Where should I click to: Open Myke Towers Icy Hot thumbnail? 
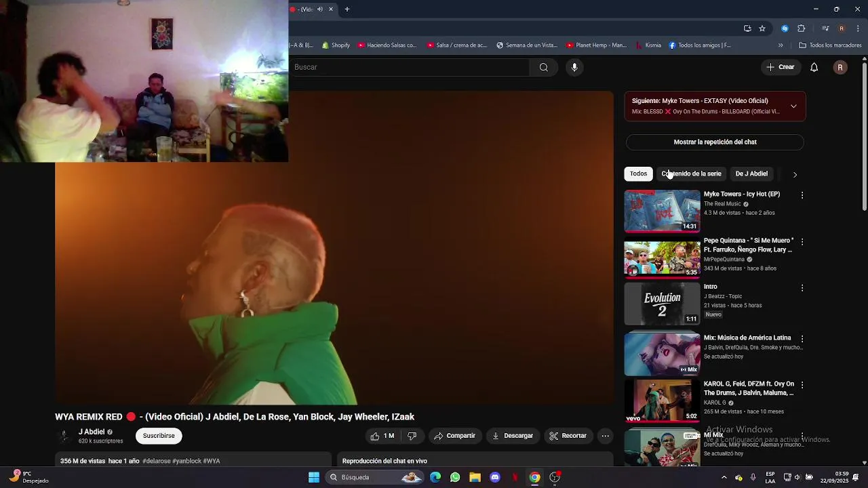662,211
